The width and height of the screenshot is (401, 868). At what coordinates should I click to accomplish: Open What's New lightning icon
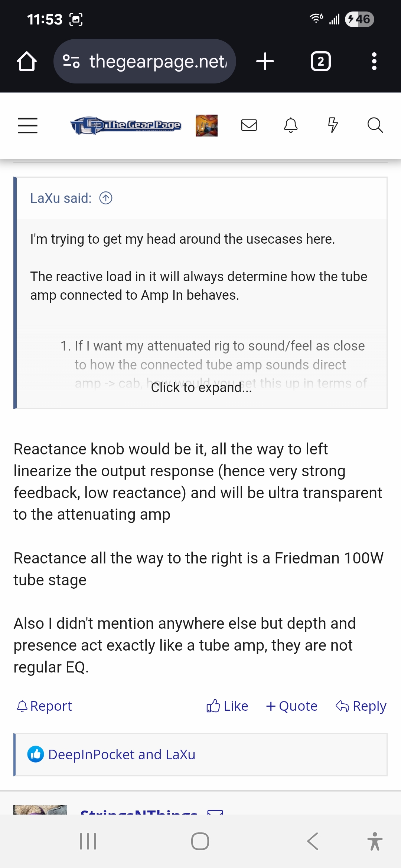pyautogui.click(x=333, y=125)
